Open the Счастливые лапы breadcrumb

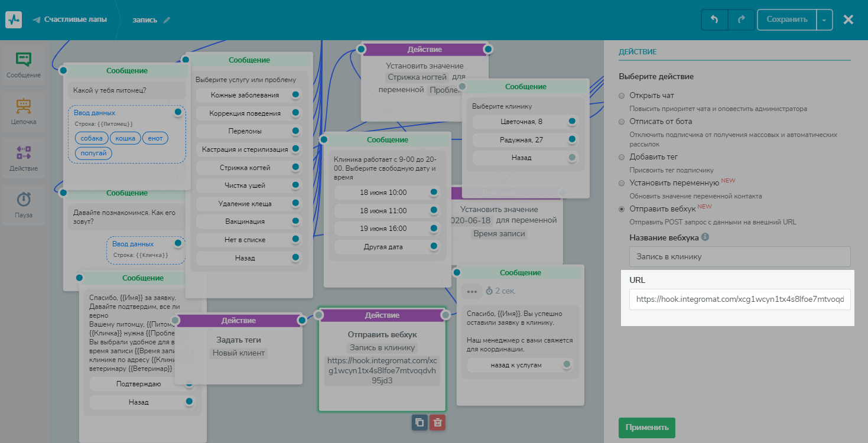(x=75, y=19)
